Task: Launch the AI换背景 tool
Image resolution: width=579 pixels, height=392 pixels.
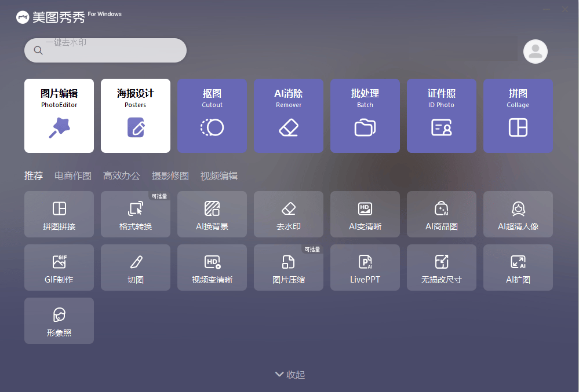Action: tap(212, 214)
